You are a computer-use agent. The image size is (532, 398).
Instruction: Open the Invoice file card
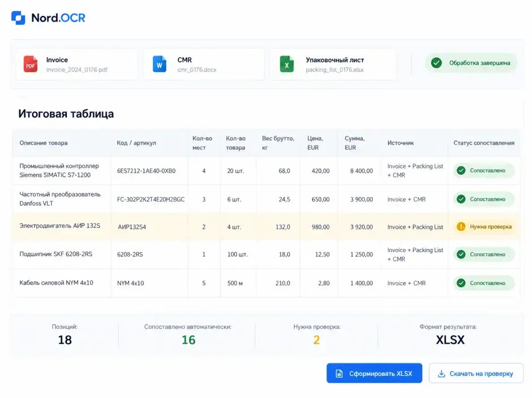tap(76, 64)
